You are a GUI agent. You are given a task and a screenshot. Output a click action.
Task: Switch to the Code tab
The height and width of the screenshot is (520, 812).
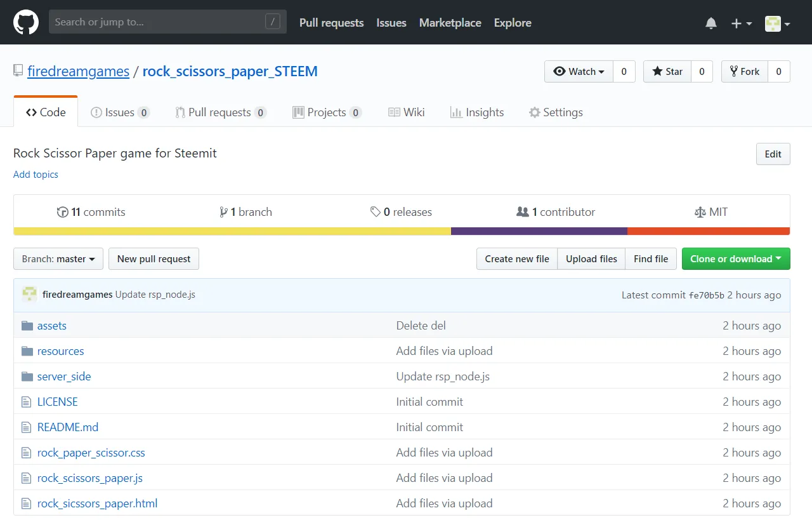(46, 112)
